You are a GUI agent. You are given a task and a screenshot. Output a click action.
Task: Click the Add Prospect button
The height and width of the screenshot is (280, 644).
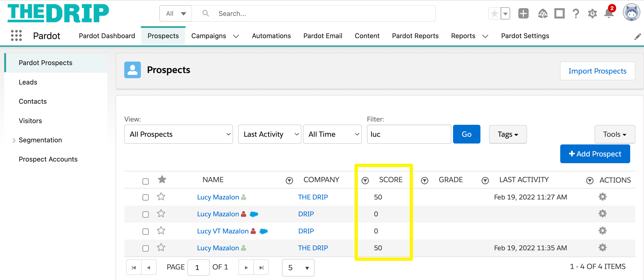595,154
